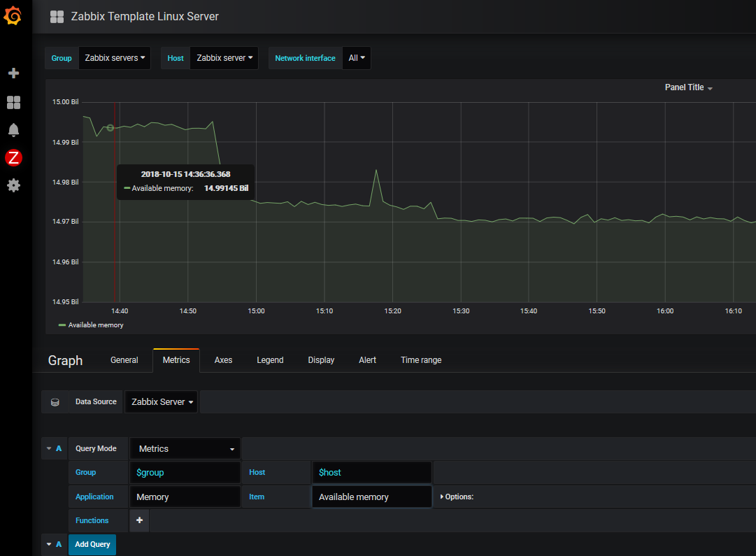Switch to the Legend tab
Viewport: 756px width, 556px height.
pyautogui.click(x=270, y=360)
